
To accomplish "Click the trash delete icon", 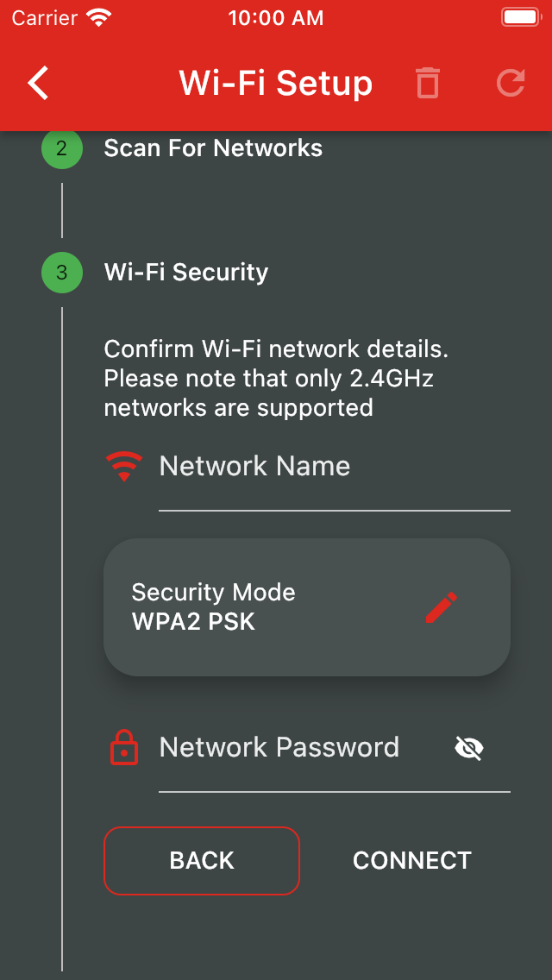I will [427, 83].
